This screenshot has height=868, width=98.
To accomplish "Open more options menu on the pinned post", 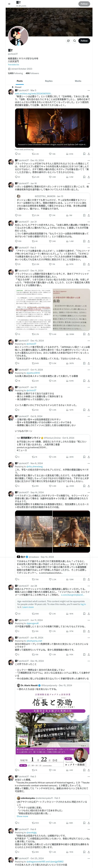I will click(x=89, y=90).
